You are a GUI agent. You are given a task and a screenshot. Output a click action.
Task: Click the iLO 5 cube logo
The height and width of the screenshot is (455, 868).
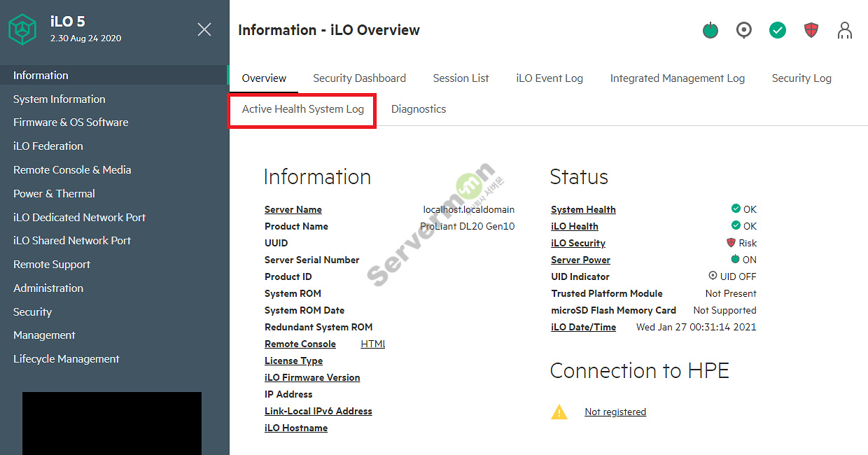click(x=22, y=29)
